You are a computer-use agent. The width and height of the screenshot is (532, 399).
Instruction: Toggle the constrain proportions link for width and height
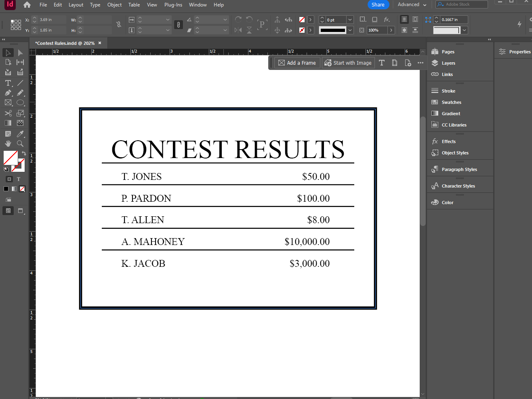(118, 25)
